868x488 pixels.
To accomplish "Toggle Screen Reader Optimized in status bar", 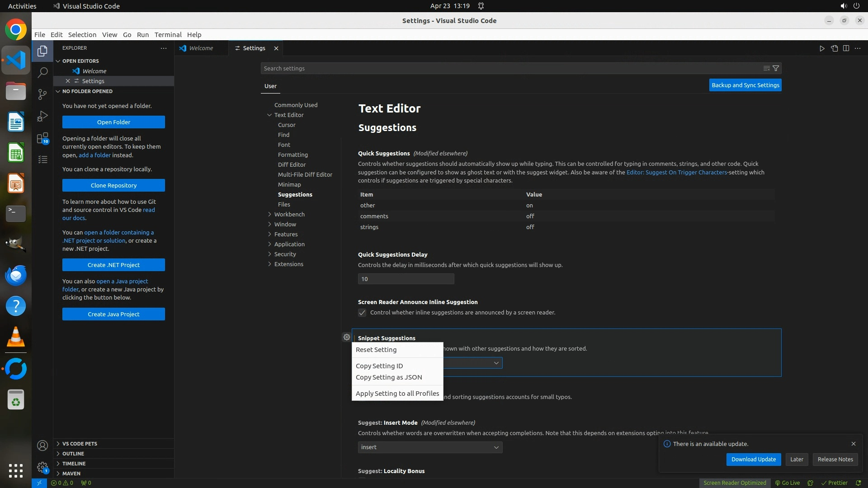I will (x=734, y=483).
